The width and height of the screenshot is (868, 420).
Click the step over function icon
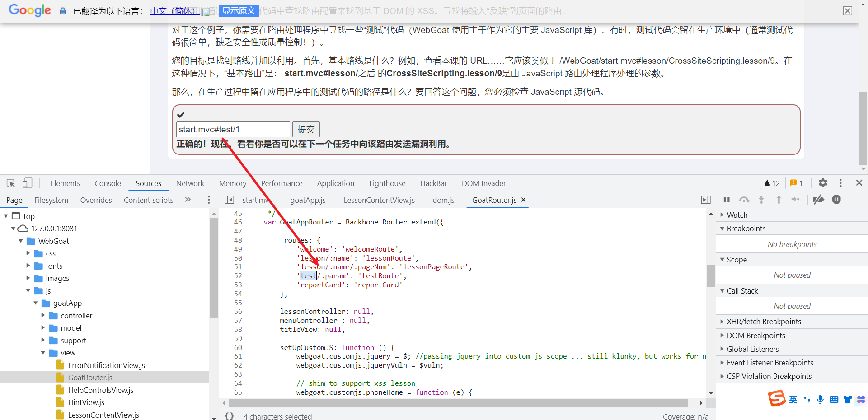click(x=744, y=200)
